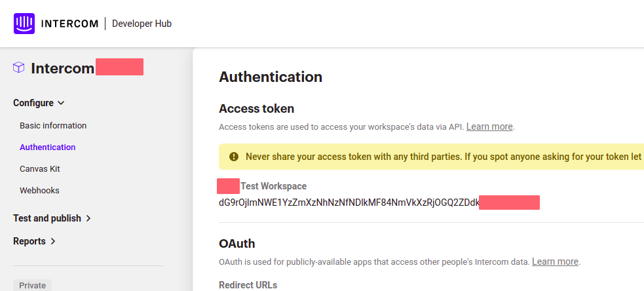Click the warning exclamation icon in yellow banner
Image resolution: width=644 pixels, height=291 pixels.
pyautogui.click(x=234, y=157)
